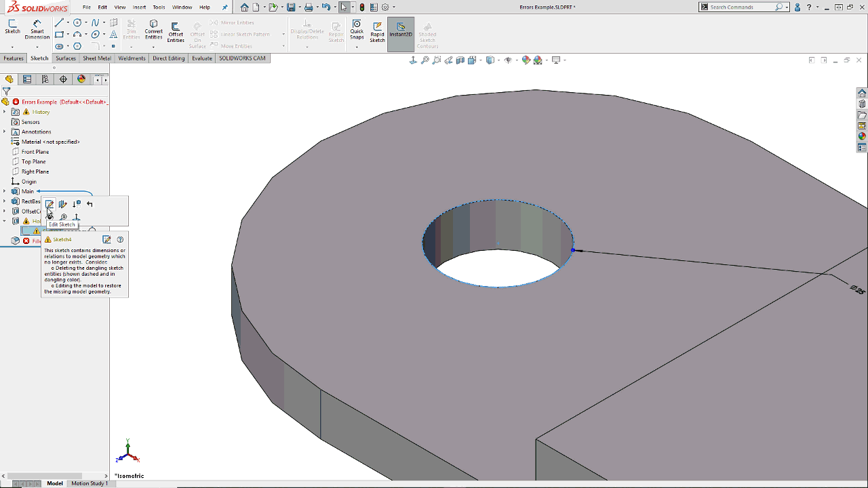Activate the Sketch tool button
Screen dimensions: 868x488
point(12,26)
